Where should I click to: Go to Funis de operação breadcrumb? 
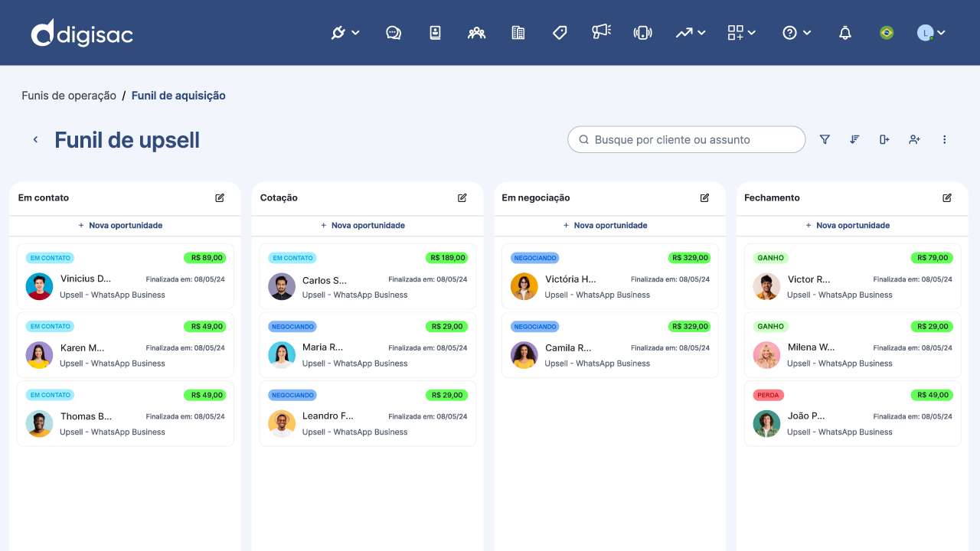(x=69, y=96)
